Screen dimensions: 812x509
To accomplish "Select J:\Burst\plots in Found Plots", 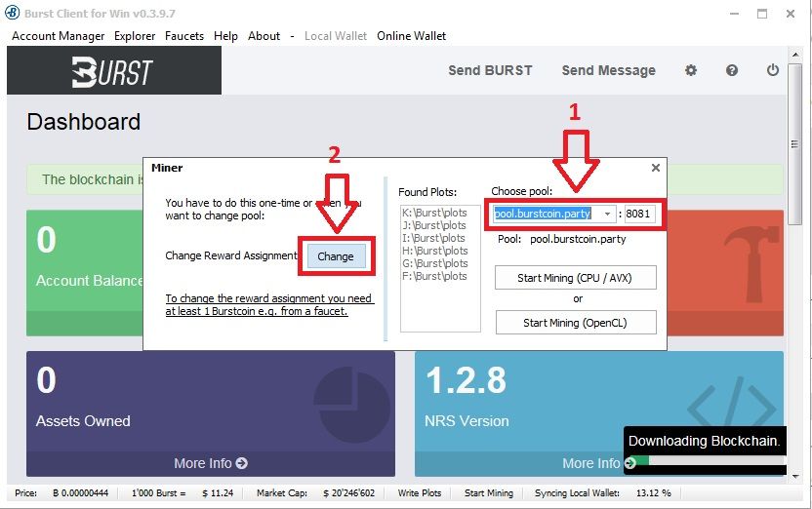I will point(434,225).
